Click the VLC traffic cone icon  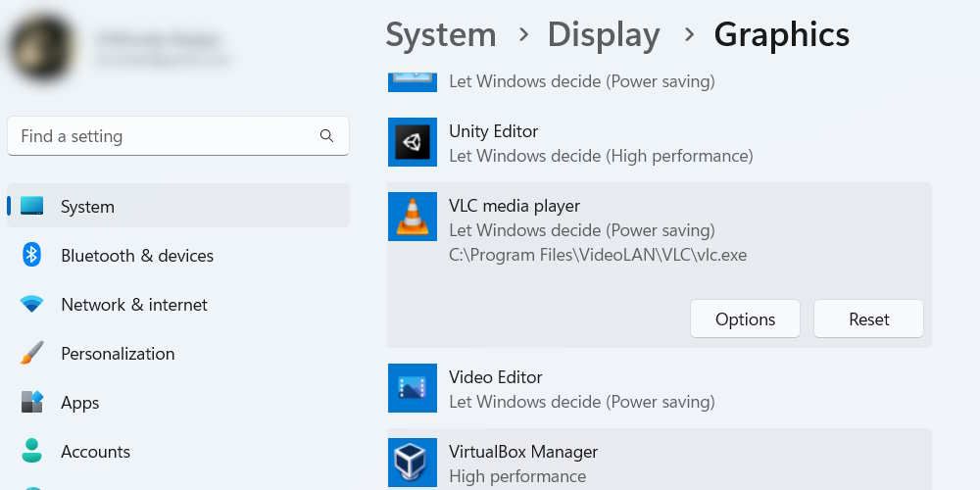pos(412,218)
